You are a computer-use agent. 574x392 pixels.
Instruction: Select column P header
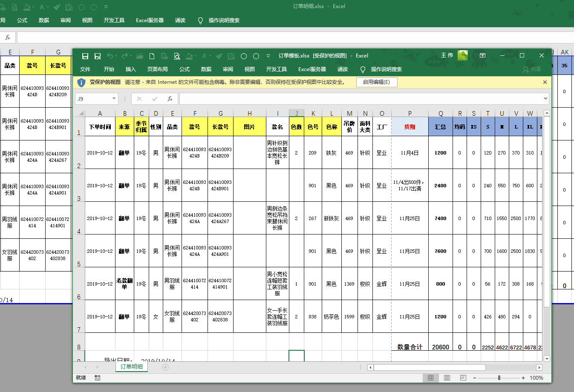(410, 113)
